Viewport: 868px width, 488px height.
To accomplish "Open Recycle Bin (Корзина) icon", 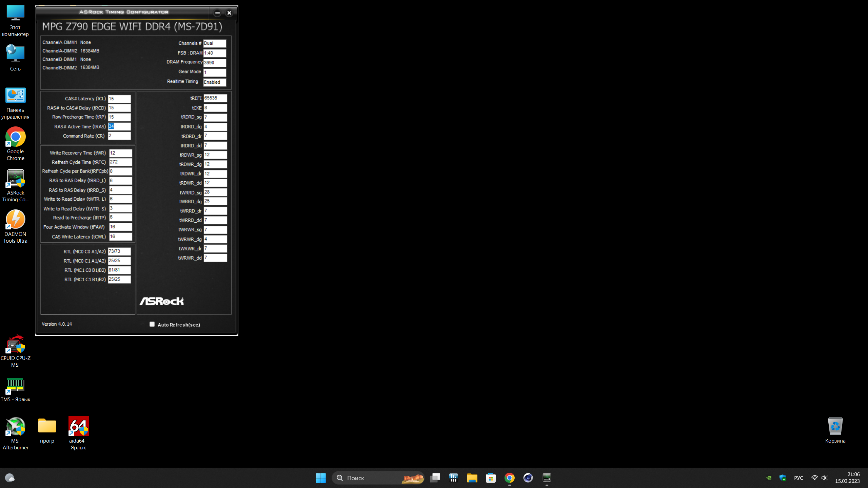I will [835, 427].
